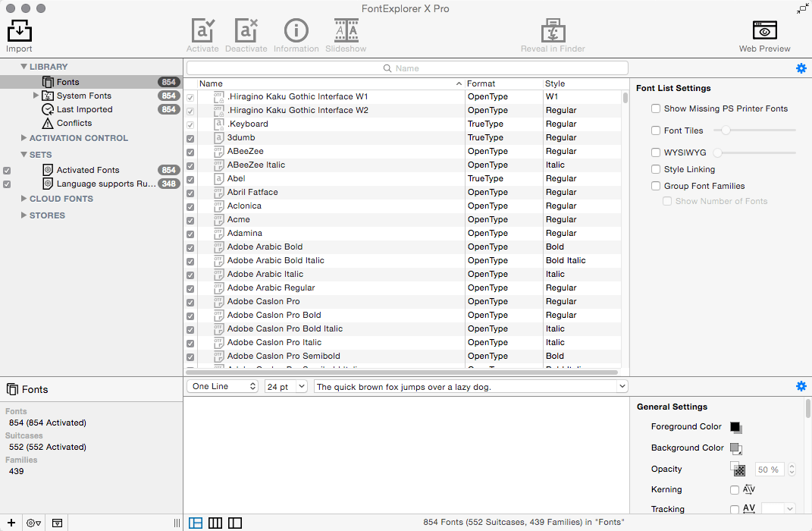Click the Import toolbar icon
This screenshot has height=531, width=812.
19,31
